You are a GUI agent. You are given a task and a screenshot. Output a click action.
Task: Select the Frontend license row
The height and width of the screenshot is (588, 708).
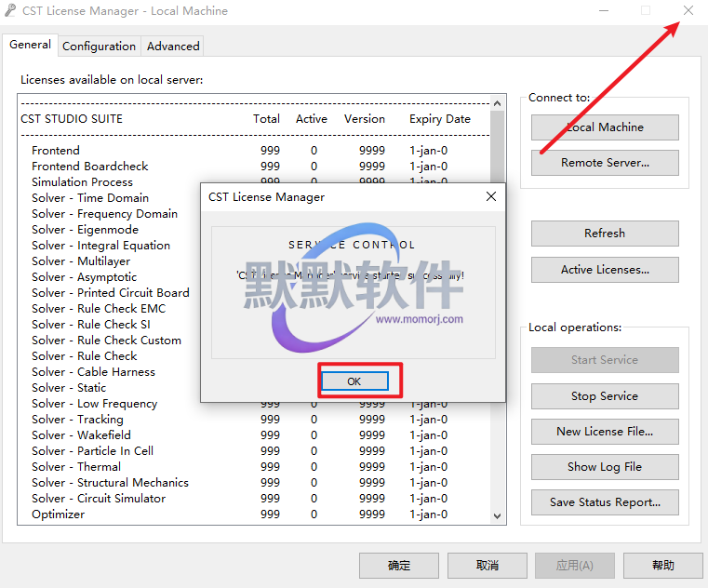point(56,151)
